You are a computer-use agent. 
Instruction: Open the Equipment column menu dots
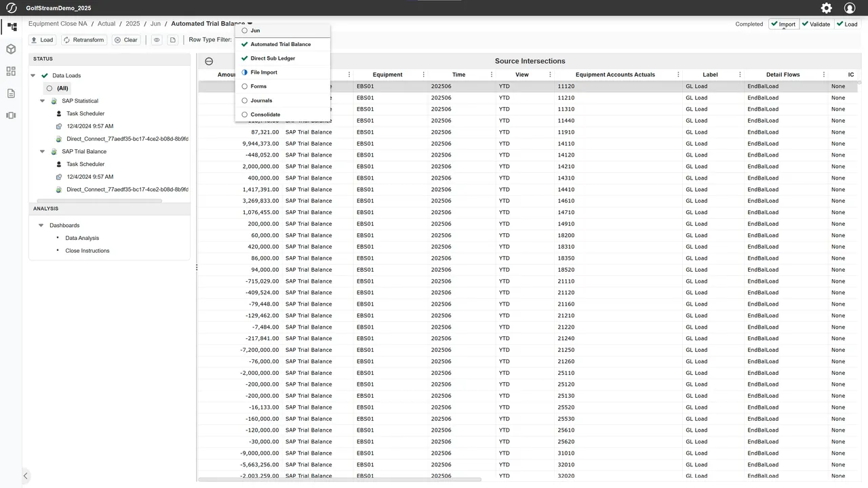[424, 75]
